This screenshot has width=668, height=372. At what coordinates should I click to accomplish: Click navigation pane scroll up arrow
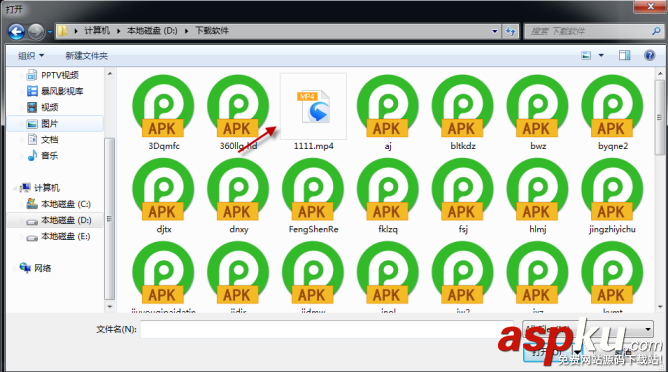tap(109, 74)
